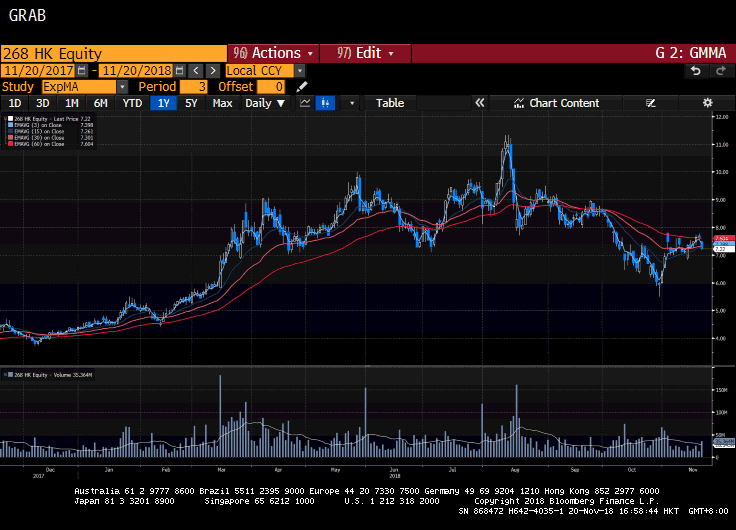Shift date range backward with left arrow
The width and height of the screenshot is (736, 530).
pyautogui.click(x=196, y=71)
